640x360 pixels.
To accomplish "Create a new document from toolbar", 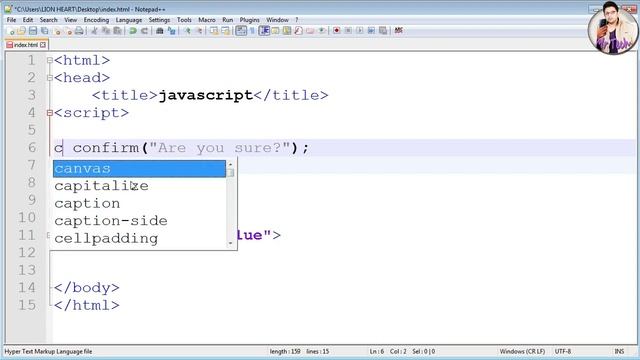I will 11,31.
